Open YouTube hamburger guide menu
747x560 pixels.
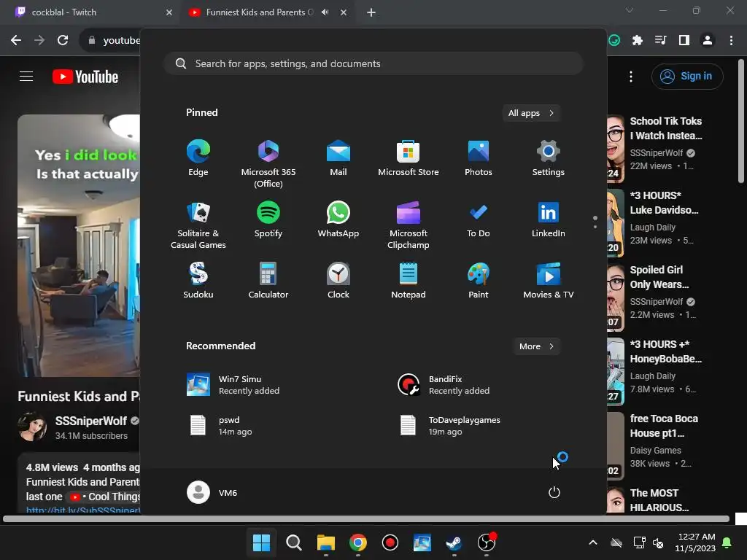pyautogui.click(x=26, y=76)
